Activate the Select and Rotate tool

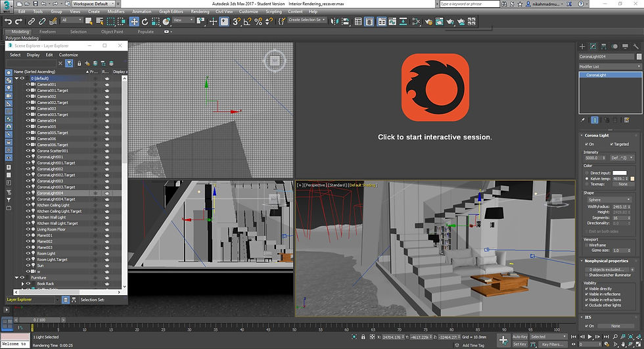pos(145,21)
